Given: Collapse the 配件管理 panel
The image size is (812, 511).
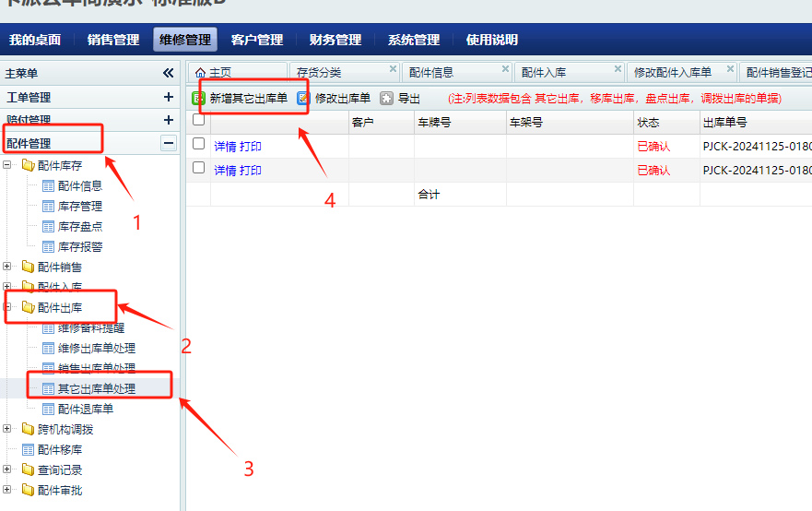Looking at the screenshot, I should coord(168,143).
